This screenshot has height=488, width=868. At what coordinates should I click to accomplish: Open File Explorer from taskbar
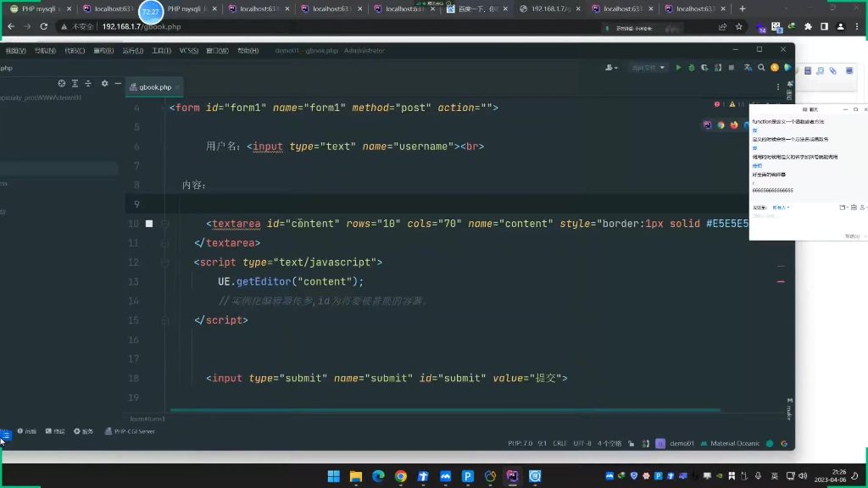(x=356, y=476)
